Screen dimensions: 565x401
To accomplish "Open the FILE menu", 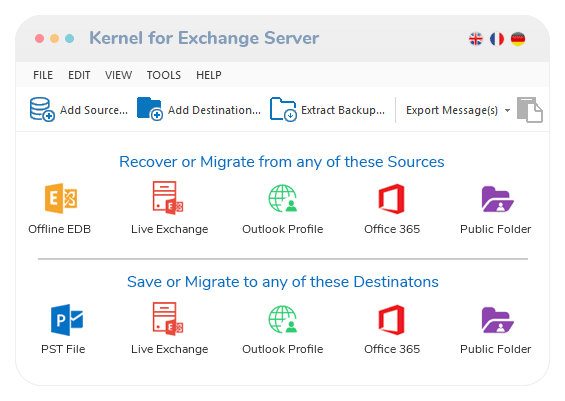I will tap(43, 75).
